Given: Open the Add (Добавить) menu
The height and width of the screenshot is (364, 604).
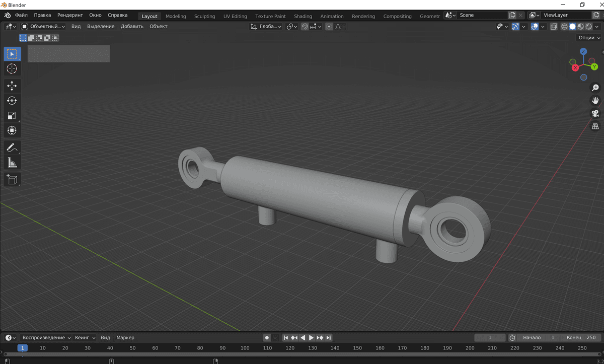Looking at the screenshot, I should 132,26.
